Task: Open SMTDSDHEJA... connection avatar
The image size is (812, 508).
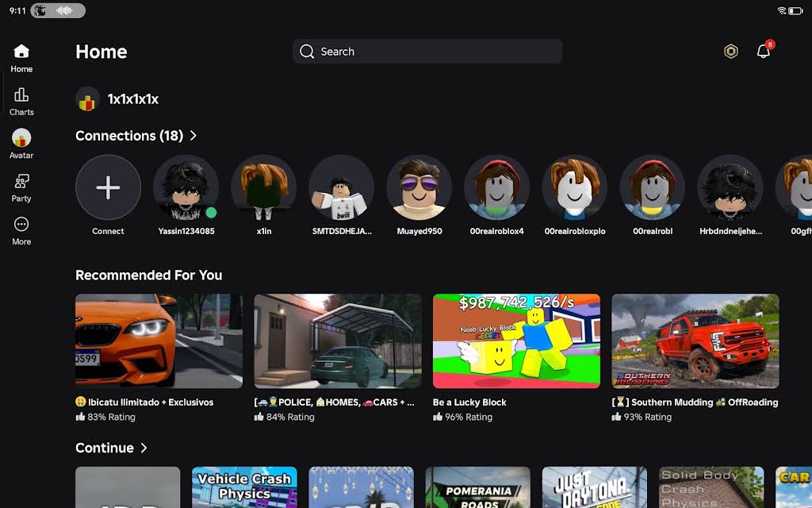Action: (341, 187)
